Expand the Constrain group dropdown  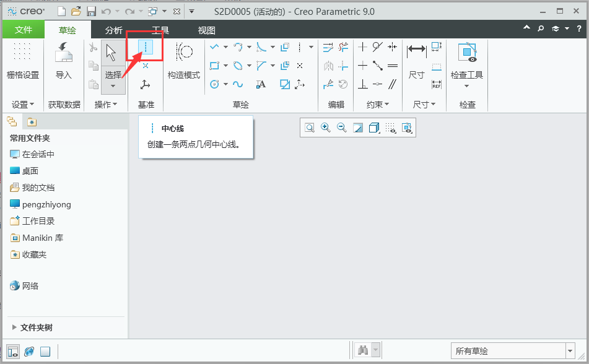pyautogui.click(x=378, y=105)
